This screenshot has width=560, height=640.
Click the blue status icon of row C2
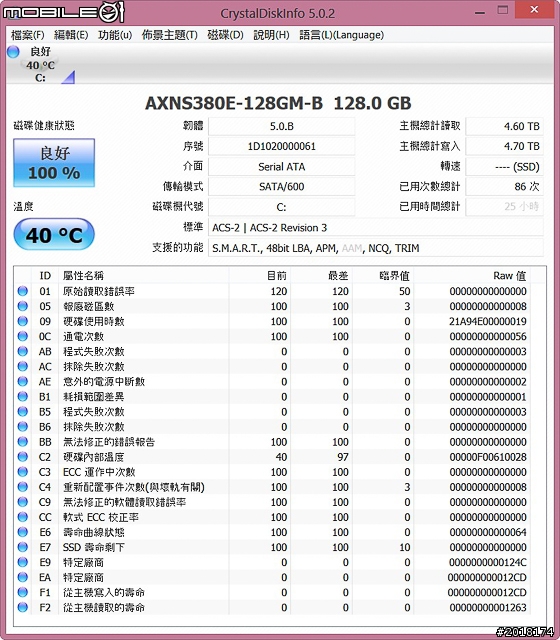coord(22,457)
